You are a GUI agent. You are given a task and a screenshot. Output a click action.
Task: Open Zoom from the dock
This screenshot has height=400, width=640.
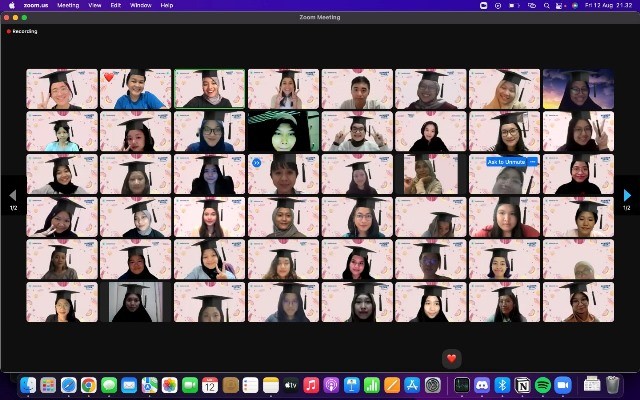[x=563, y=385]
